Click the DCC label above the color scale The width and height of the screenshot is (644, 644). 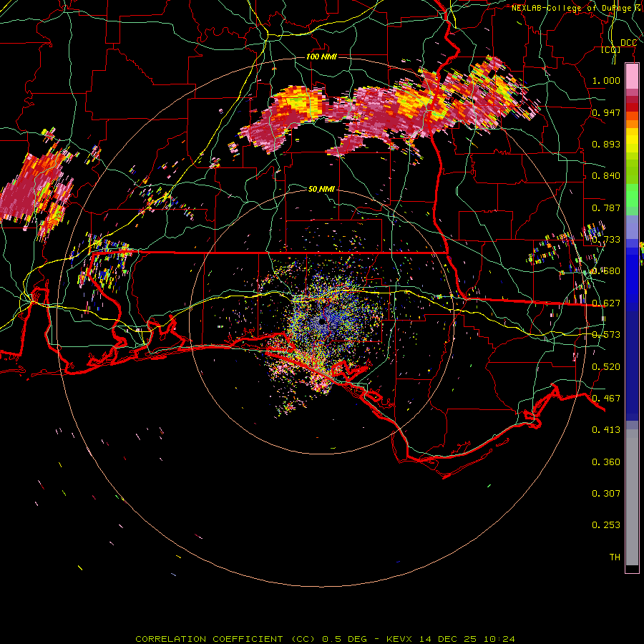[628, 43]
